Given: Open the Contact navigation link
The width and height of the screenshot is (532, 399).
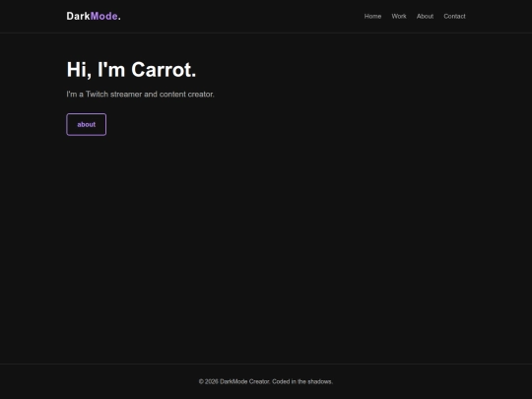Looking at the screenshot, I should [454, 17].
